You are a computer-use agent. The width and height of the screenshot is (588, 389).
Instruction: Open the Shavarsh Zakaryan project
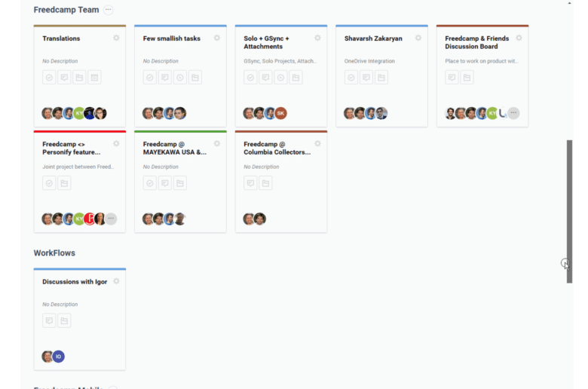click(x=373, y=38)
